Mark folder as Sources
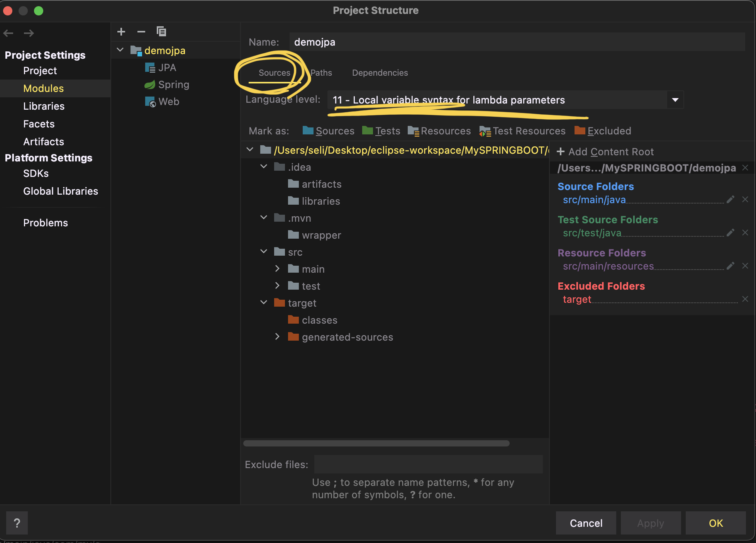 click(x=329, y=131)
